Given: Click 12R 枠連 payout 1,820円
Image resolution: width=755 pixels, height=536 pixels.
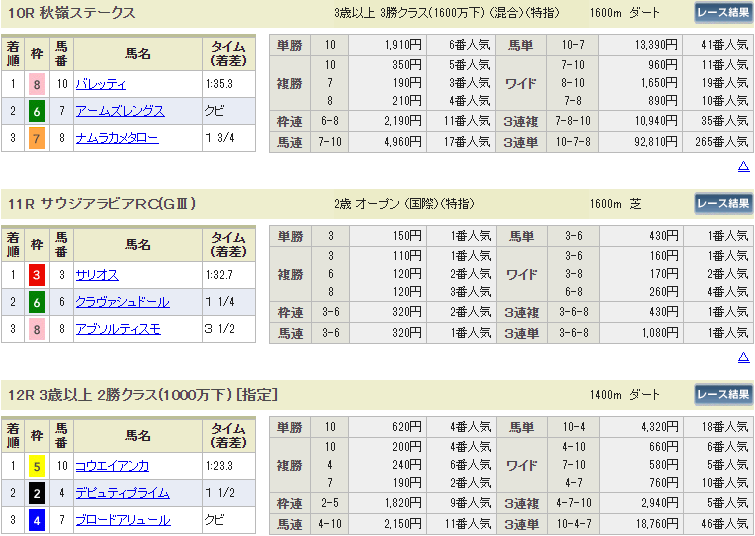Looking at the screenshot, I should pos(403,503).
